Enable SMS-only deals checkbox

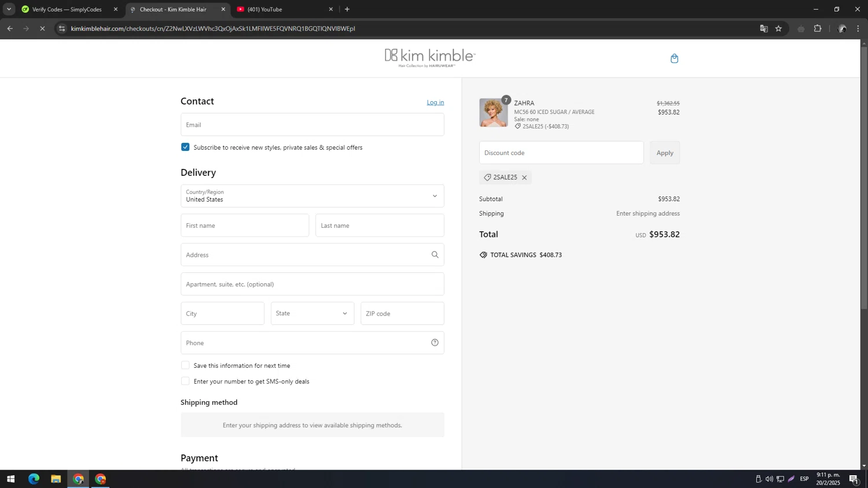pos(185,382)
